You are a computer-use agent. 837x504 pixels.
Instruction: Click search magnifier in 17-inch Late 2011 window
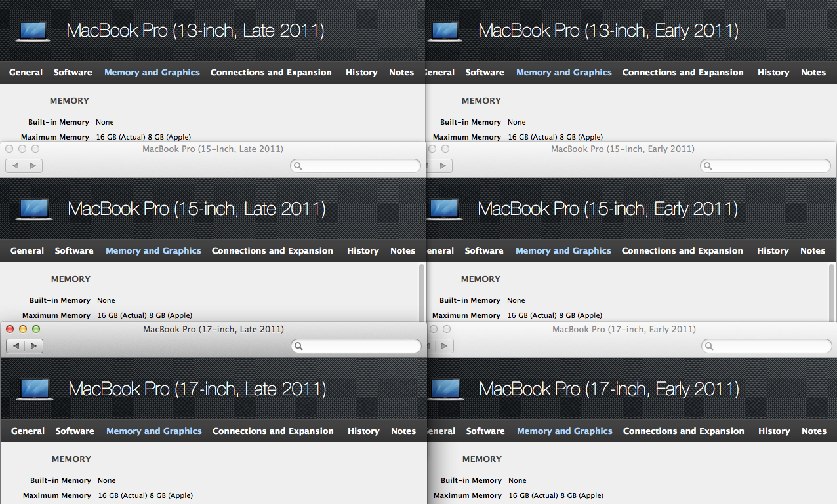(x=298, y=346)
